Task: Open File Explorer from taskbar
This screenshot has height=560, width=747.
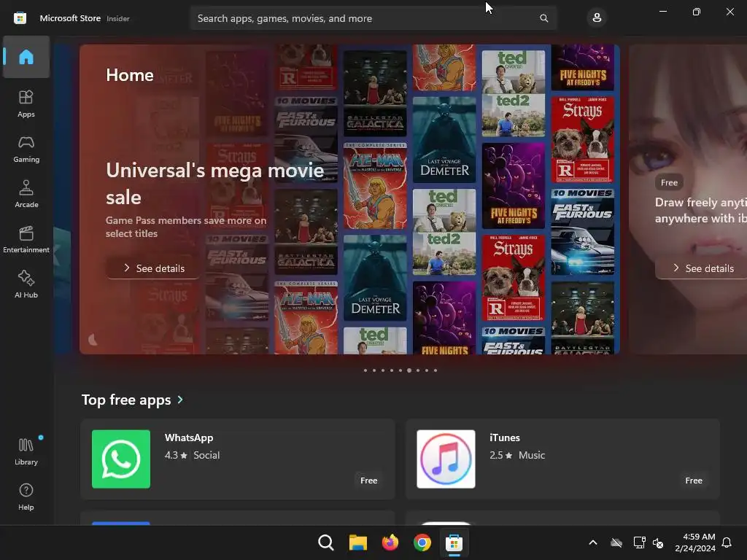Action: 357,542
